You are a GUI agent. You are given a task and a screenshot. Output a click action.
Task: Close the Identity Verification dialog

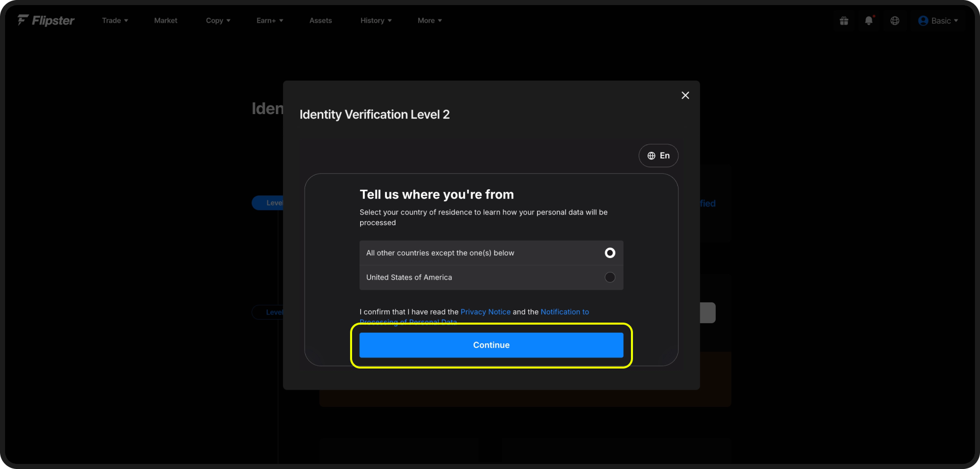pos(685,95)
